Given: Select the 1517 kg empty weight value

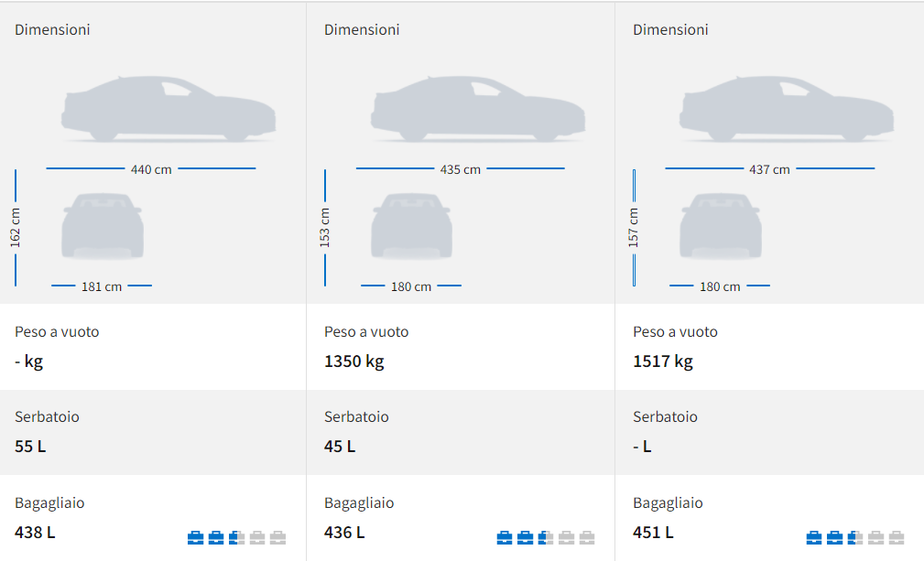Looking at the screenshot, I should point(663,361).
